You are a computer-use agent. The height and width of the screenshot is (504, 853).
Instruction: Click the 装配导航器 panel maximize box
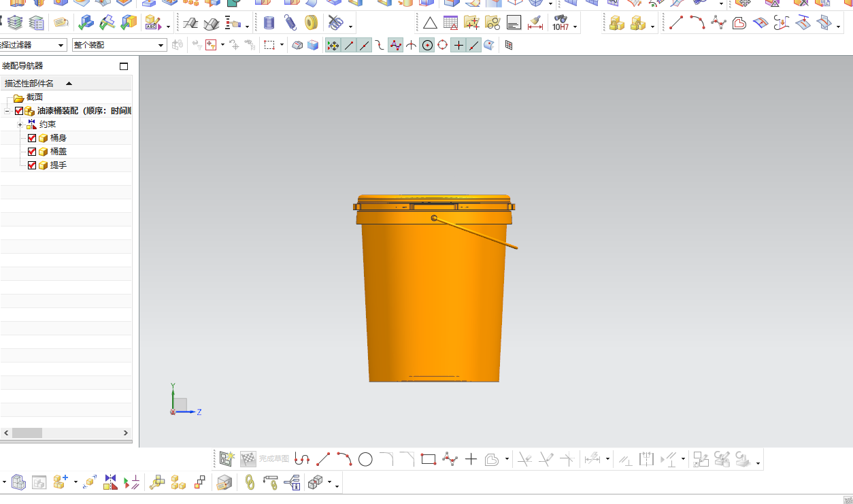coord(124,66)
